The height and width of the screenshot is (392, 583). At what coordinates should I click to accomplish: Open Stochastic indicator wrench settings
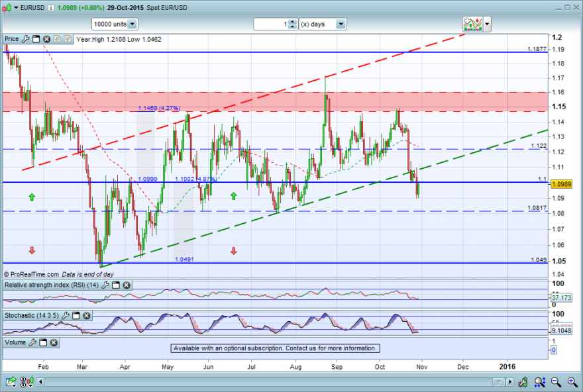click(66, 315)
